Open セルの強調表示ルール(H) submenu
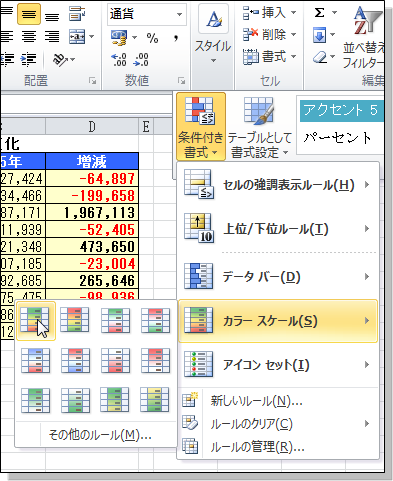The image size is (393, 481). 278,185
